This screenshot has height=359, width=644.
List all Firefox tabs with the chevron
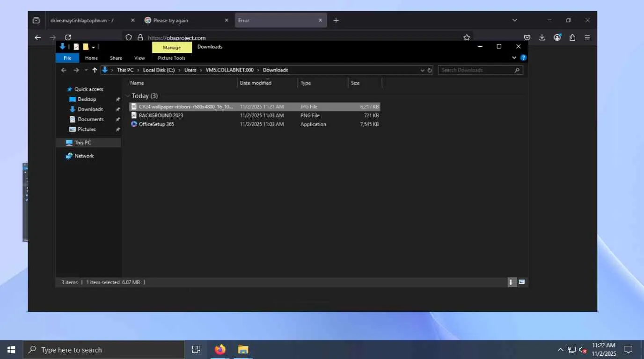coord(514,20)
